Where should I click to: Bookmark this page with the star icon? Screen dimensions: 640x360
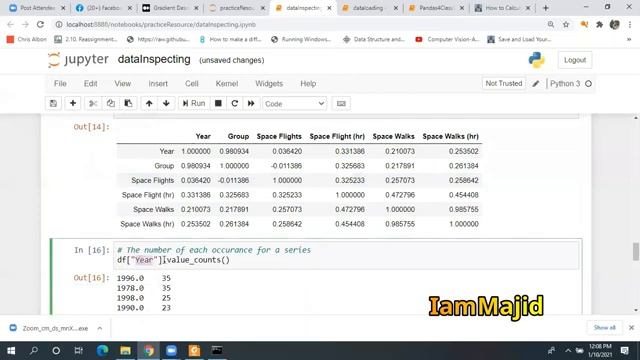click(566, 24)
